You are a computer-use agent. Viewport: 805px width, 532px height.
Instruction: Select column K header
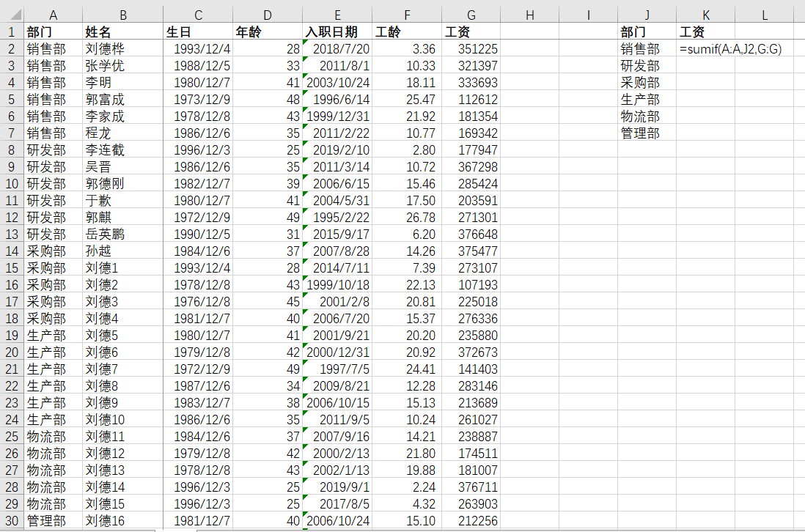tap(705, 15)
